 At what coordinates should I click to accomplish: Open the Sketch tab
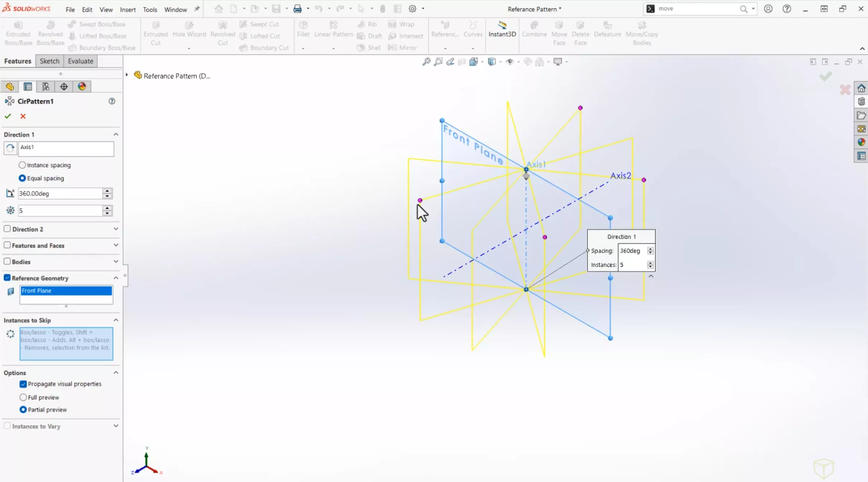tap(49, 61)
